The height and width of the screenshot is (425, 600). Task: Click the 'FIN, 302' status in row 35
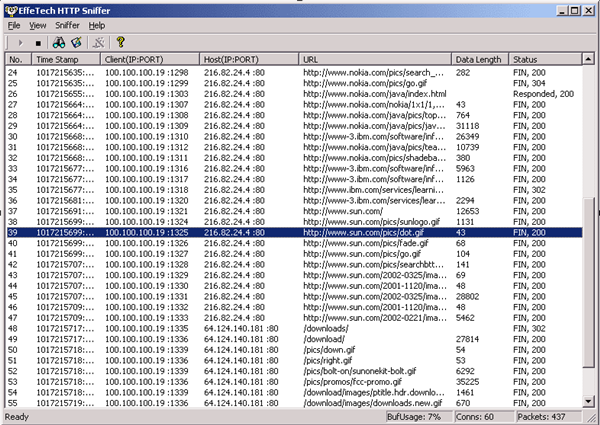point(529,190)
